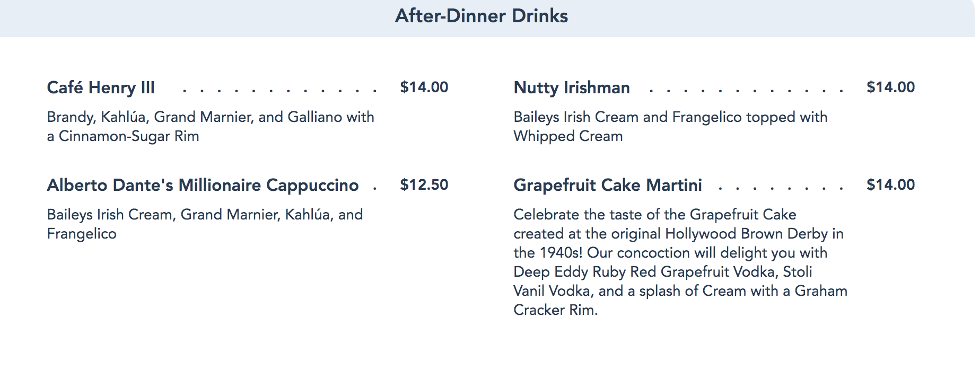The image size is (980, 369).
Task: Select the Nutty Irishman drink title
Action: coord(572,87)
